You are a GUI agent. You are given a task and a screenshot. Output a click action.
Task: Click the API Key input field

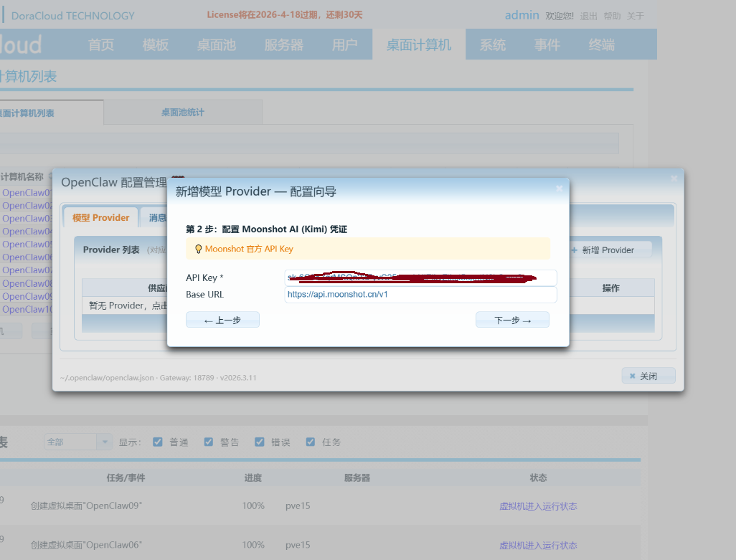pyautogui.click(x=420, y=277)
